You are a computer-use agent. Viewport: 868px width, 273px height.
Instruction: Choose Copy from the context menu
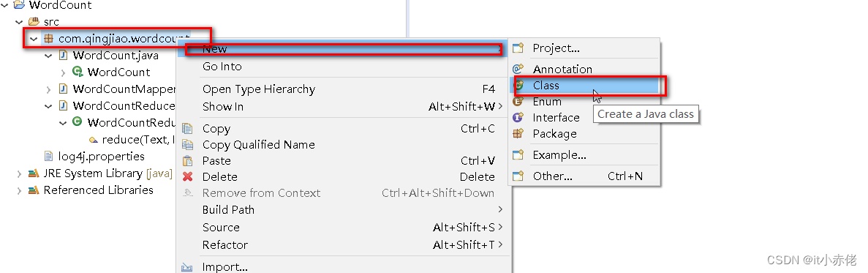pos(342,129)
